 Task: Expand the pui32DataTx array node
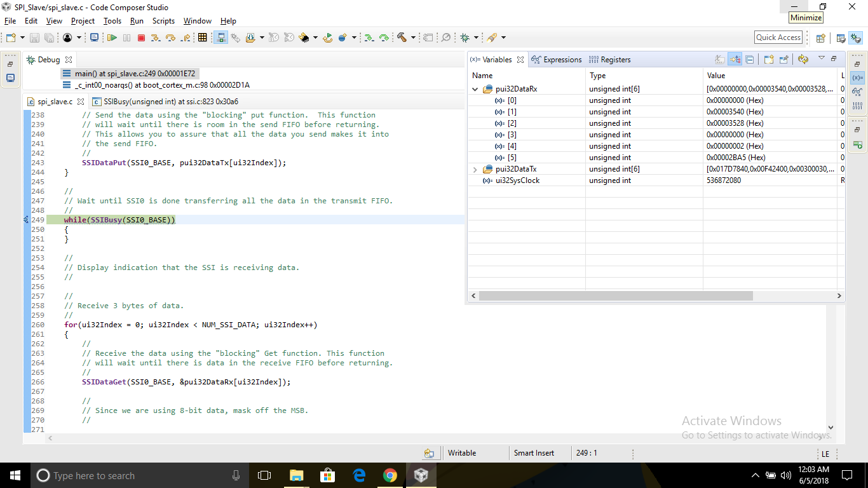pyautogui.click(x=475, y=169)
